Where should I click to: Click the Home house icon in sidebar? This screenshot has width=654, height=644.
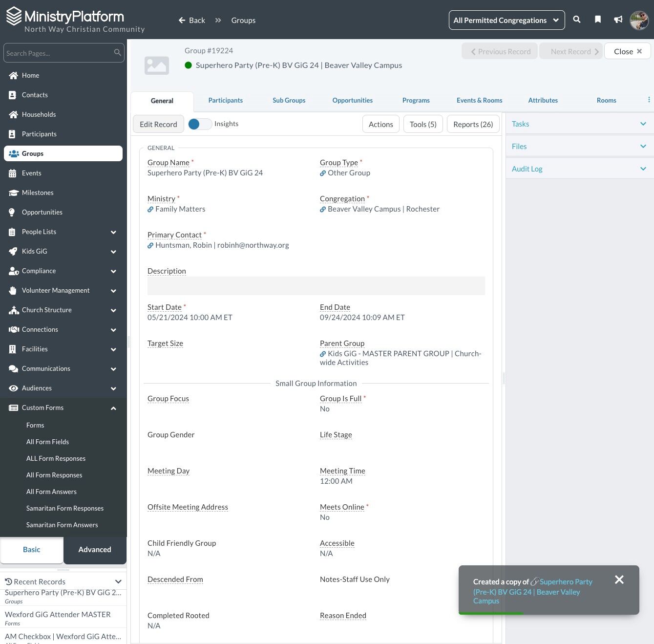coord(13,75)
